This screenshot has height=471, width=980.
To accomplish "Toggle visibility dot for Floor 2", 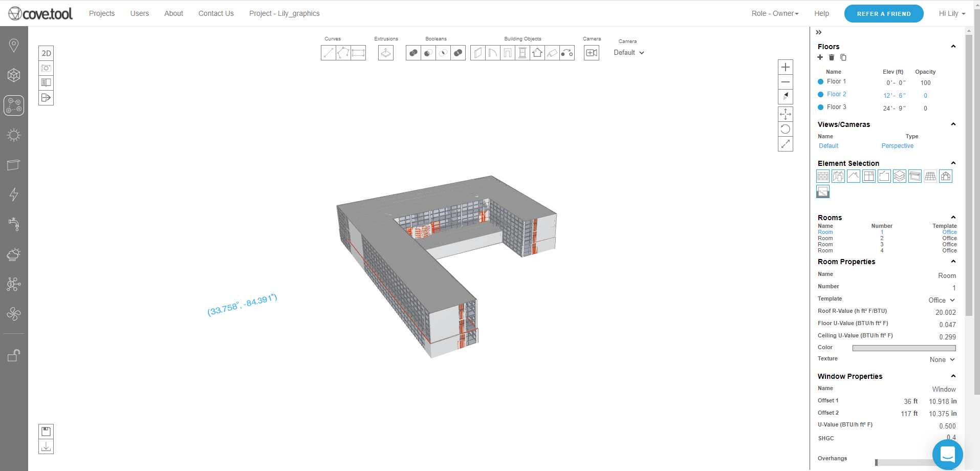I will pos(820,94).
